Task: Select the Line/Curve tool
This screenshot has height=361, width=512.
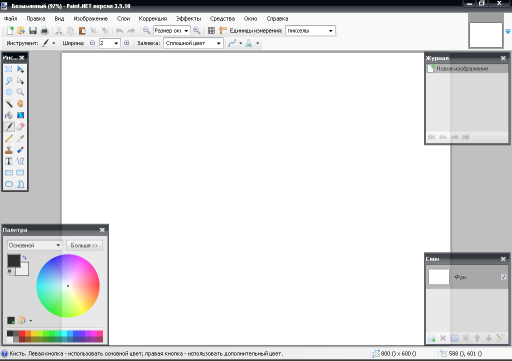Action: pos(20,161)
